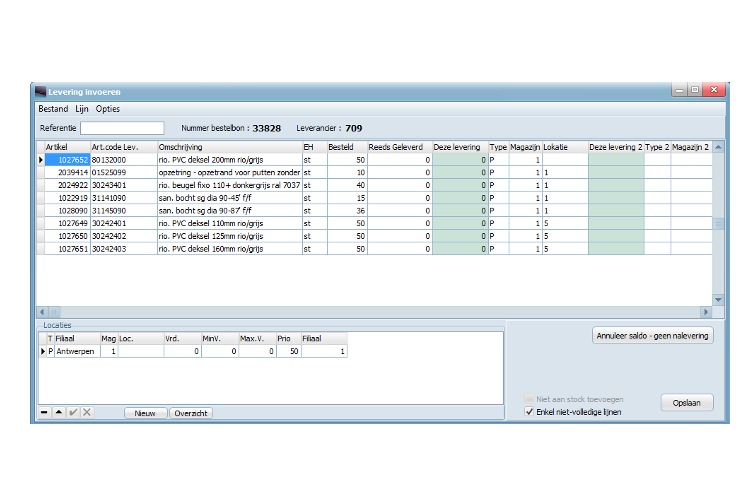The width and height of the screenshot is (750, 500).
Task: Select article cell 1027651
Action: click(x=67, y=249)
